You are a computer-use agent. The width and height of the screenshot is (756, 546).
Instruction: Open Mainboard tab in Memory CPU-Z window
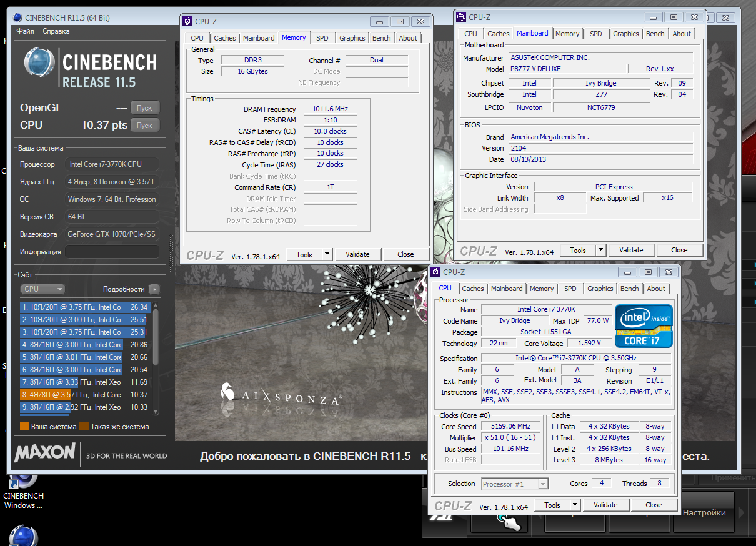point(259,38)
